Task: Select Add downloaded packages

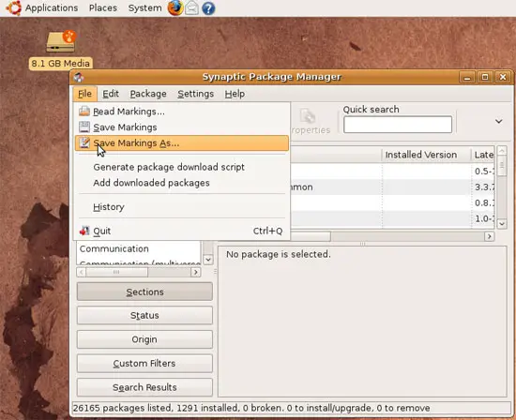Action: point(182,183)
